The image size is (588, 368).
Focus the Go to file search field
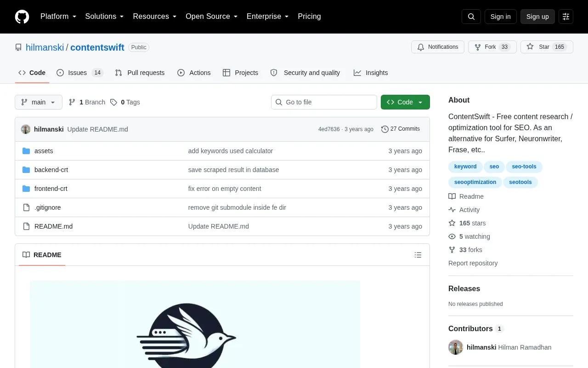[x=324, y=102]
